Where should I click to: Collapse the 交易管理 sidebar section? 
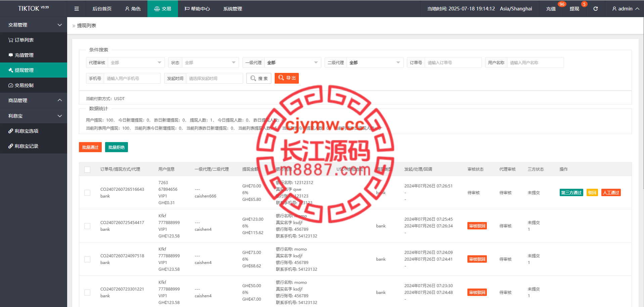pos(34,25)
